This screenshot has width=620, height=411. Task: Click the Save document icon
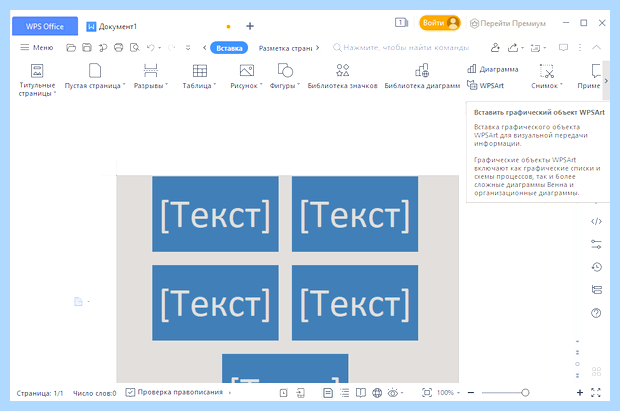point(87,48)
